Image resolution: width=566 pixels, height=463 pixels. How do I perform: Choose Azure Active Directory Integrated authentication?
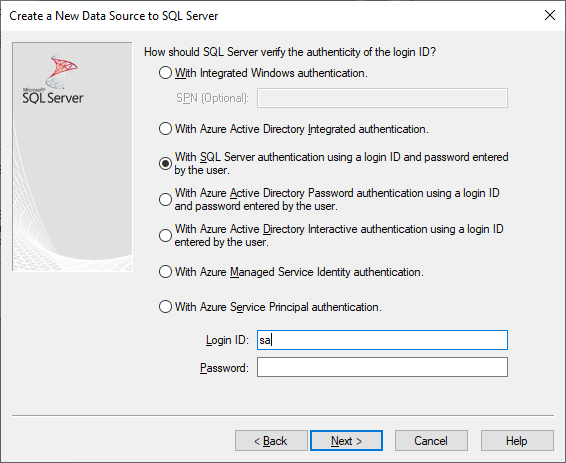(165, 129)
